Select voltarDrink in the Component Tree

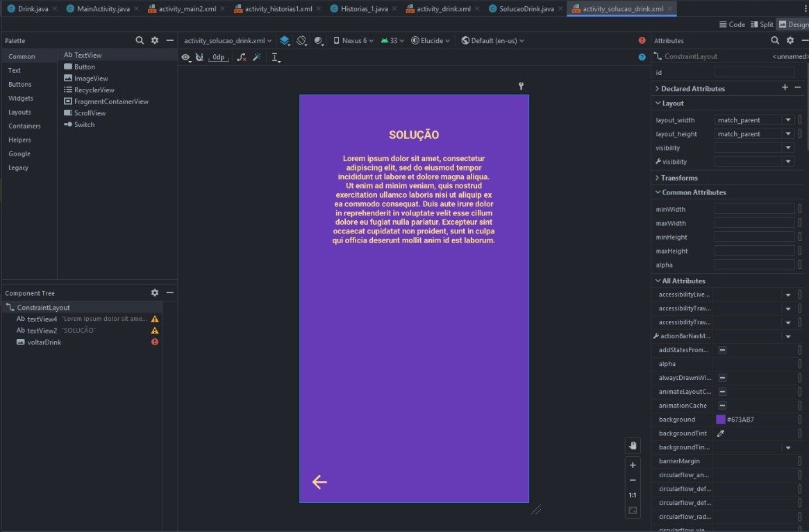click(x=44, y=342)
